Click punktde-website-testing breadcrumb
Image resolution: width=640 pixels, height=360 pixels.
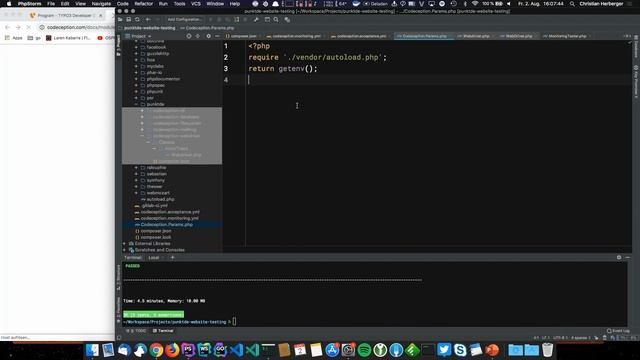point(149,28)
